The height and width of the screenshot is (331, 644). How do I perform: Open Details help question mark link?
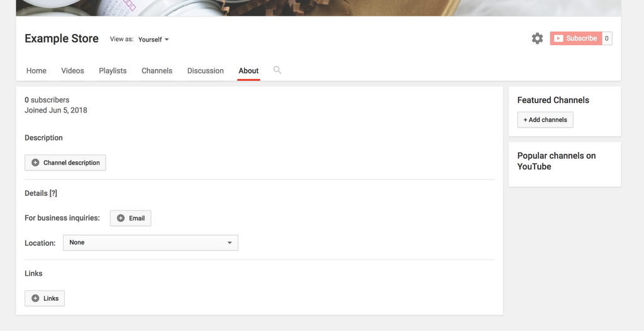[x=53, y=193]
